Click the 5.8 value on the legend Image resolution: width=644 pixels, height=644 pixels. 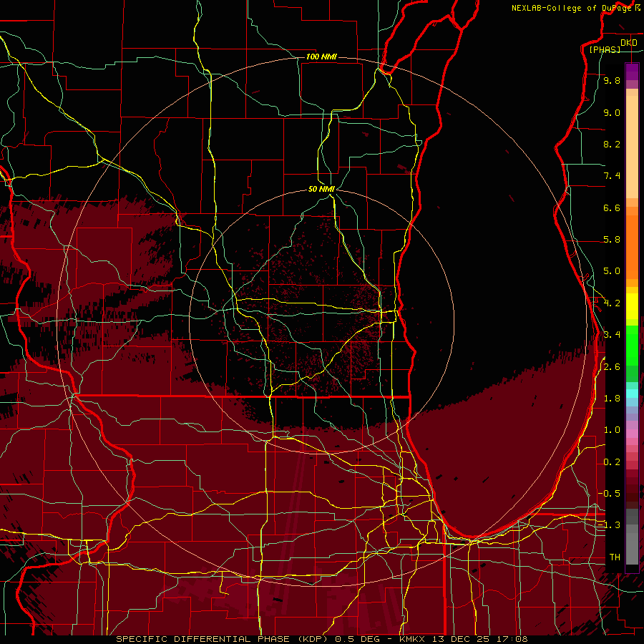(612, 240)
